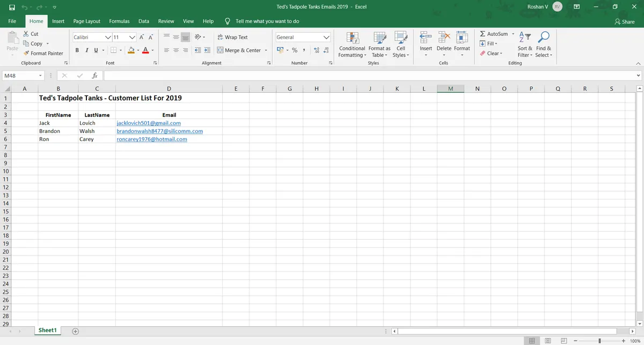644x345 pixels.
Task: Toggle Underline formatting
Action: [96, 50]
